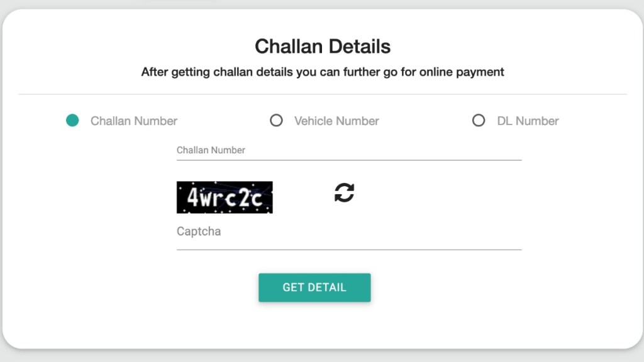Click the captcha image showing 4wrc2c
This screenshot has height=362, width=644.
225,196
